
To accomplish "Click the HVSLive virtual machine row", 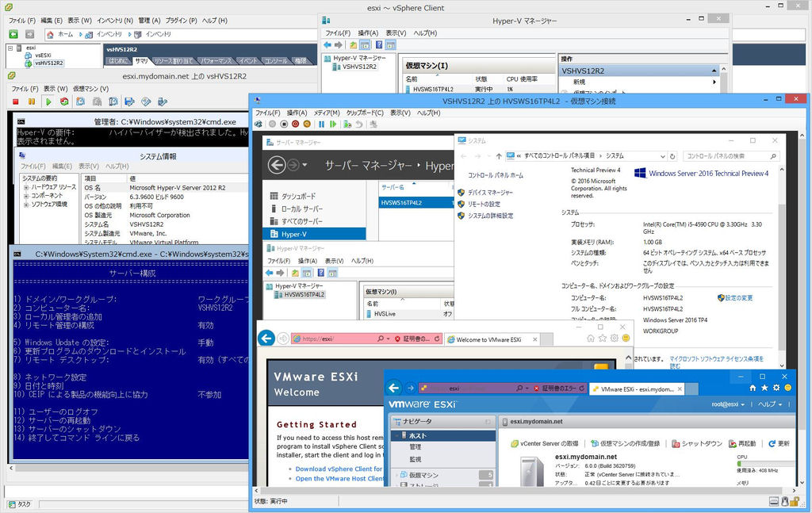I will pos(409,314).
